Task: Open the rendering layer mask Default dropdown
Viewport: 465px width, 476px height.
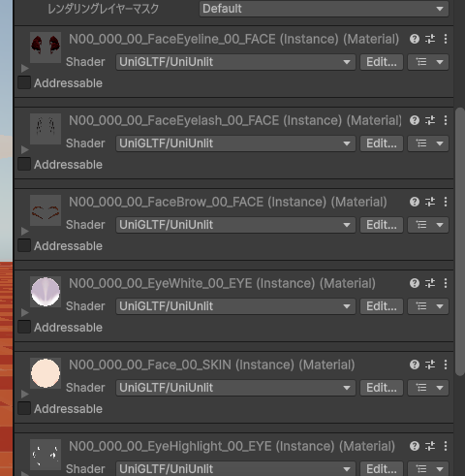Action: tap(324, 9)
